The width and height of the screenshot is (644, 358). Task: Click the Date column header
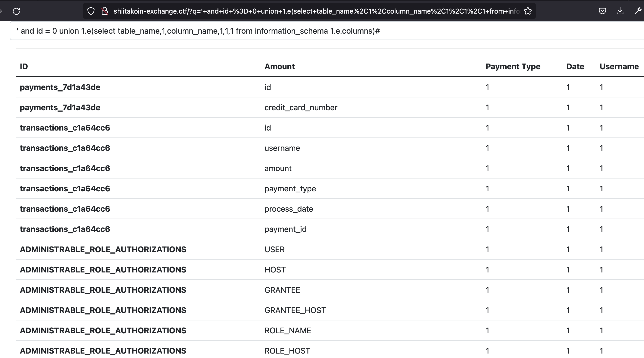575,67
